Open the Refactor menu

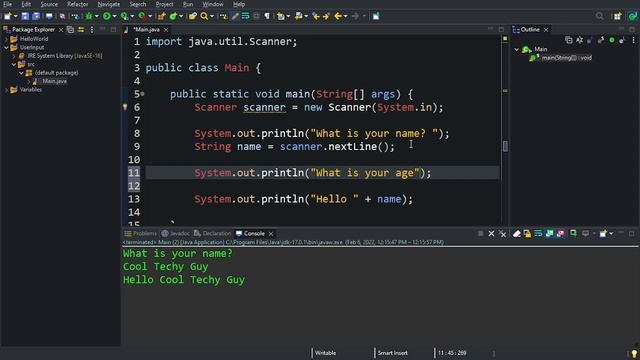coord(78,4)
